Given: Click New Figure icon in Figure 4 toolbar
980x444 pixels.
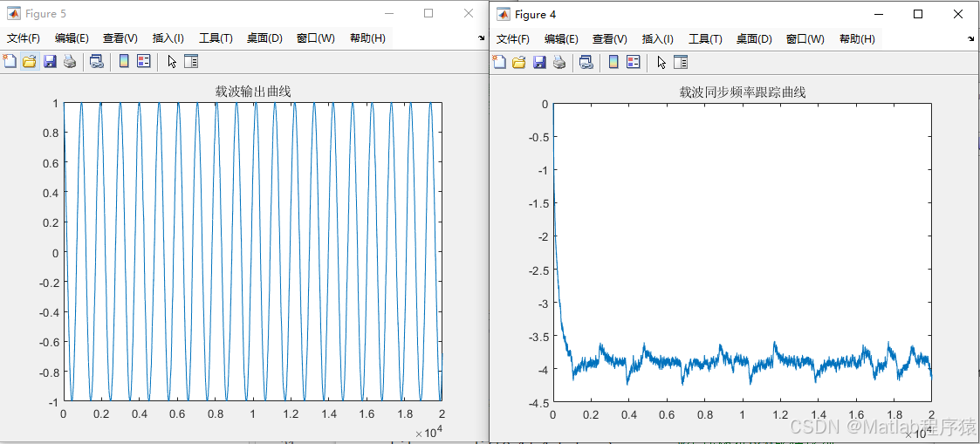Looking at the screenshot, I should coord(499,62).
